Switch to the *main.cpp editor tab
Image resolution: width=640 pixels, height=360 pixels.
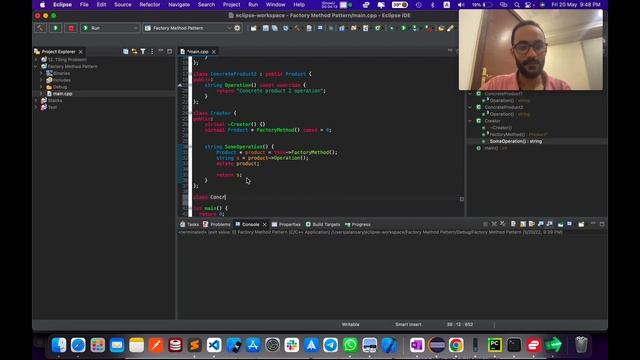[197, 52]
